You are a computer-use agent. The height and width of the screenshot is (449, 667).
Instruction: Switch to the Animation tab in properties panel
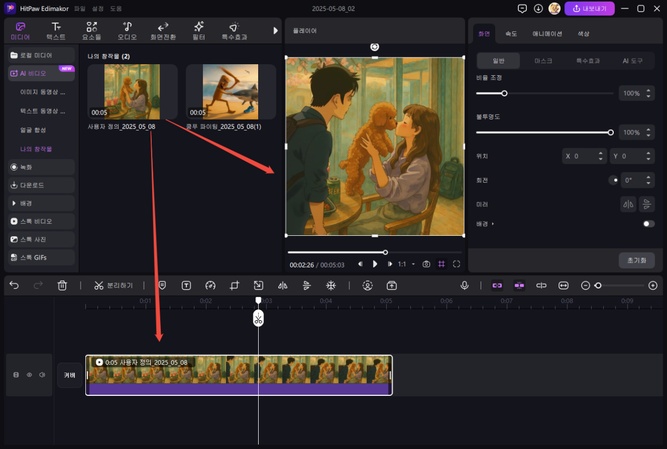click(547, 34)
